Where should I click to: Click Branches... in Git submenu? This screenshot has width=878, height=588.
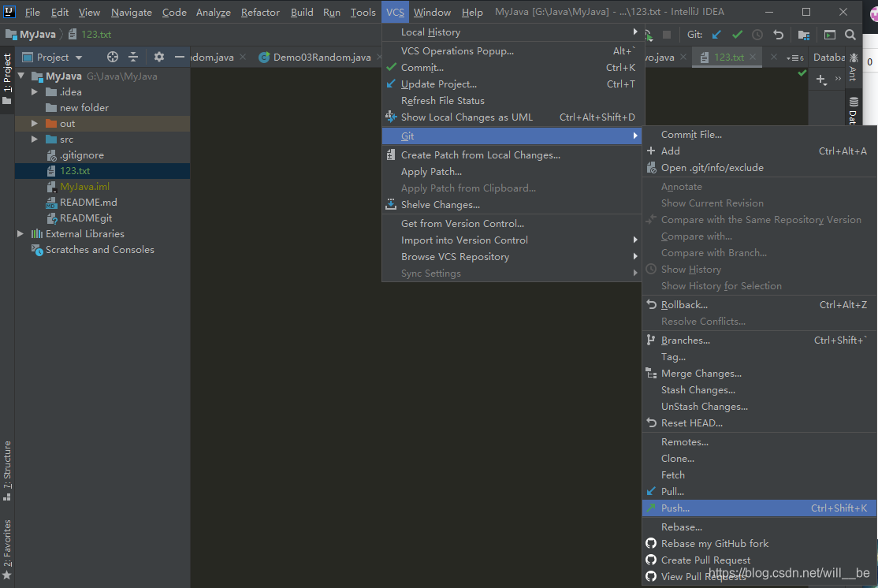pos(759,340)
